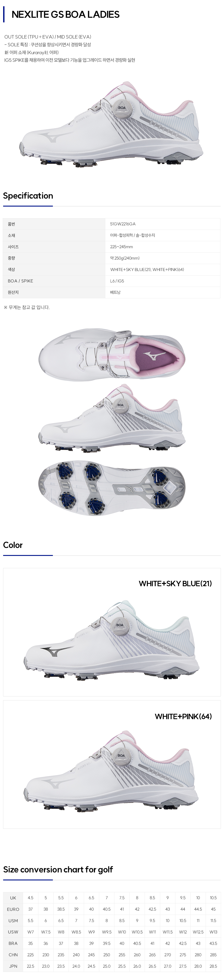Click the WHITE+SKY BLUE(21) color label
Image resolution: width=224 pixels, height=980 pixels.
(x=175, y=583)
